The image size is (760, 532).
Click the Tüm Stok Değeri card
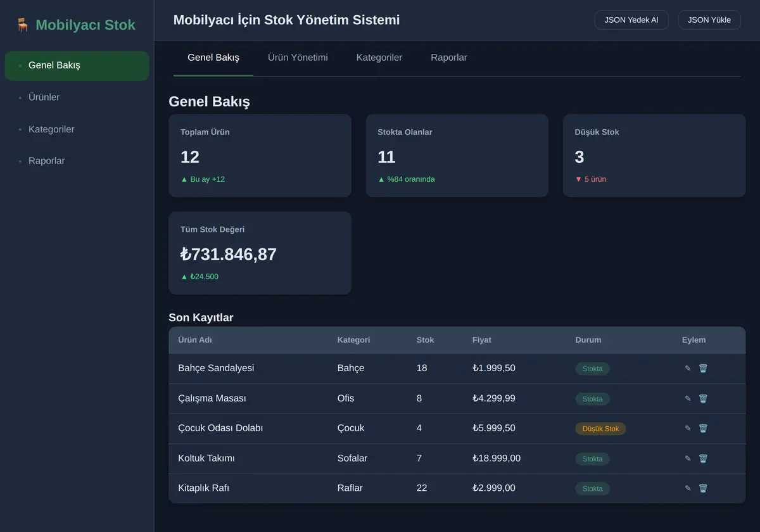[x=260, y=253]
